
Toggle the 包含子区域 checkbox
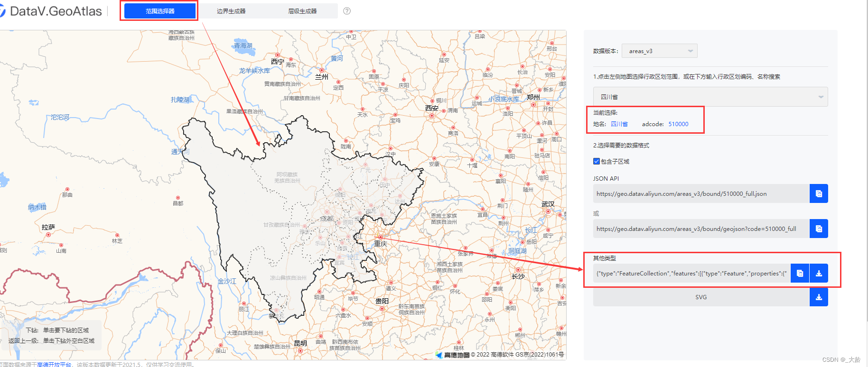(597, 161)
